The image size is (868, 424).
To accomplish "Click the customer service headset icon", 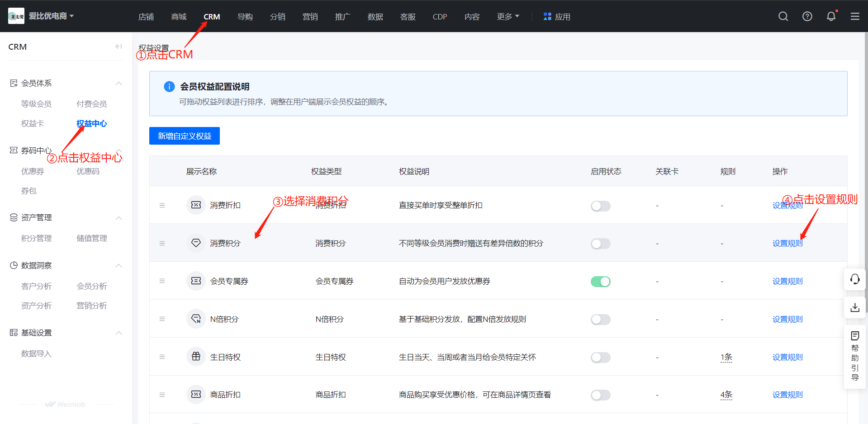I will click(855, 279).
